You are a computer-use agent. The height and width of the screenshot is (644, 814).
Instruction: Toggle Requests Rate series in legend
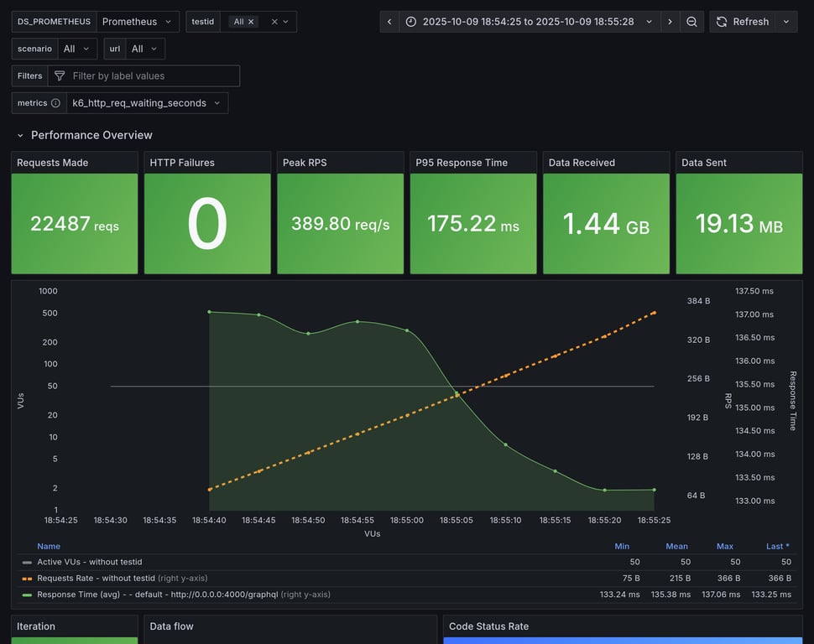point(96,578)
